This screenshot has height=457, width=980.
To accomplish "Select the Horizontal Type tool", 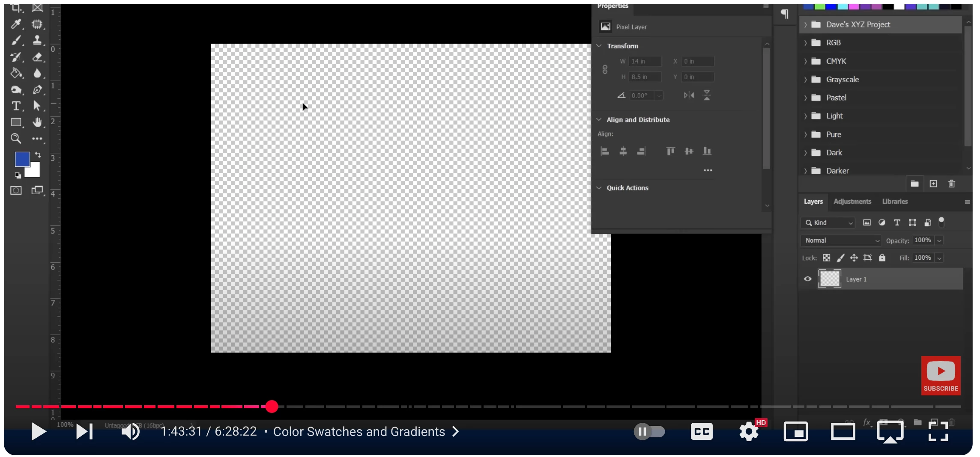I will coord(16,106).
